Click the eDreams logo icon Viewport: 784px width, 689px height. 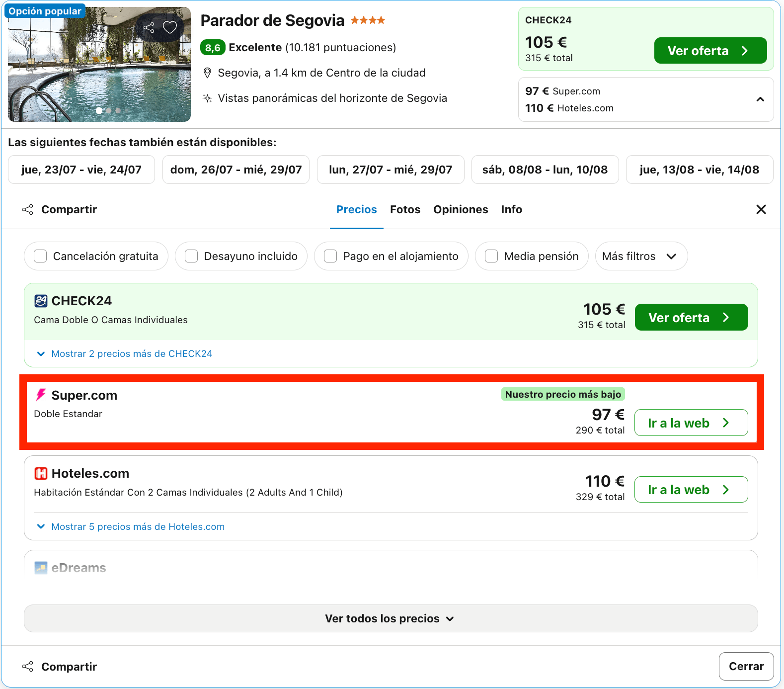(41, 568)
